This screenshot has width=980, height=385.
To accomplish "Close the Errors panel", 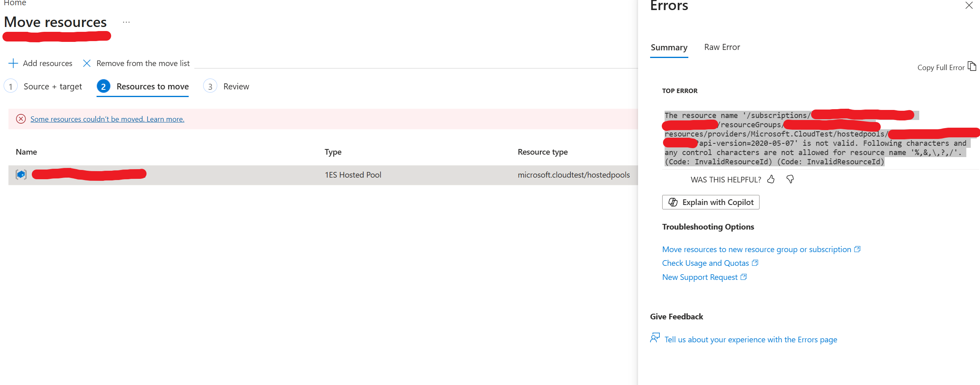I will (969, 6).
